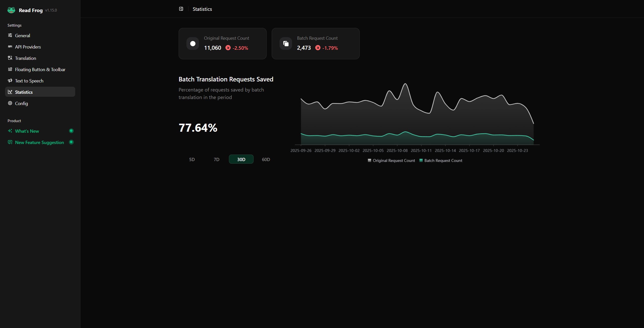
Task: Click the Batch Request Count copy icon
Action: 286,44
